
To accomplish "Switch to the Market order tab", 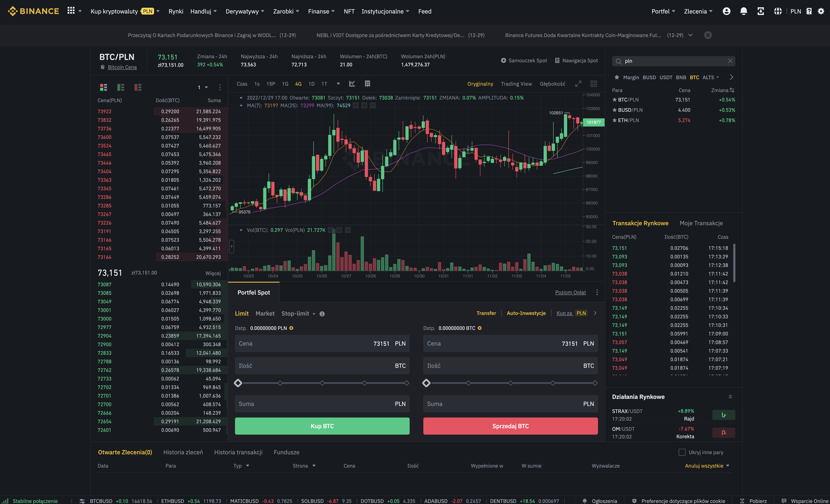I will [265, 314].
